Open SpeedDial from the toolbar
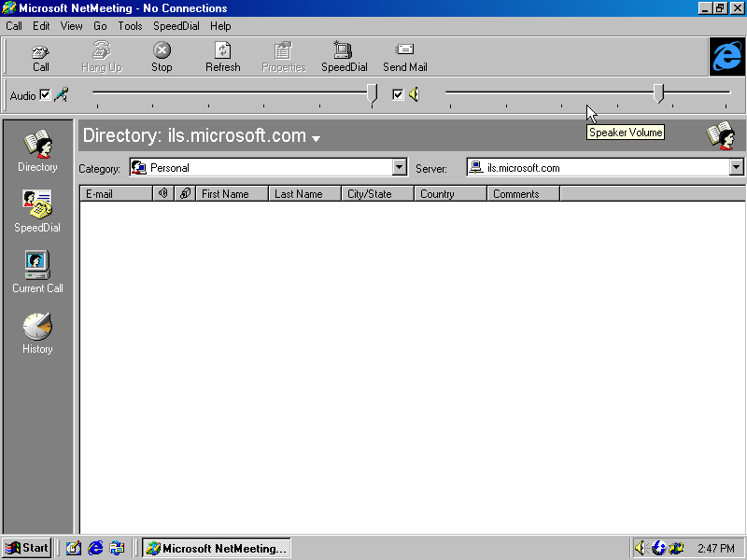Screen dimensions: 747x560 coord(344,57)
